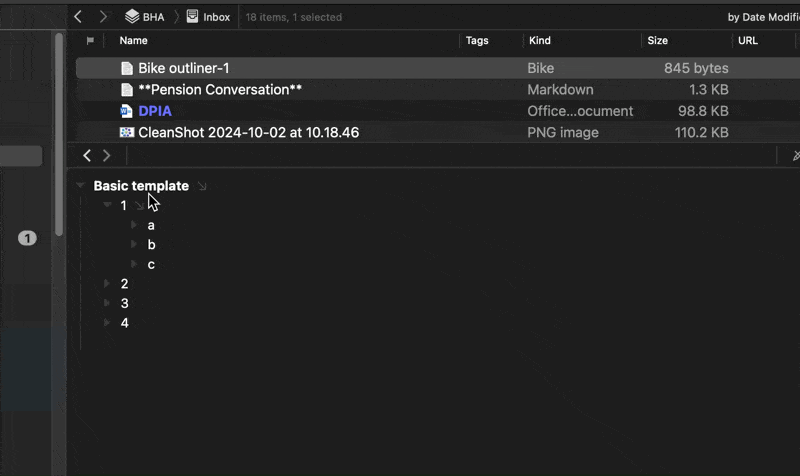Click the BHA database stack icon

132,16
